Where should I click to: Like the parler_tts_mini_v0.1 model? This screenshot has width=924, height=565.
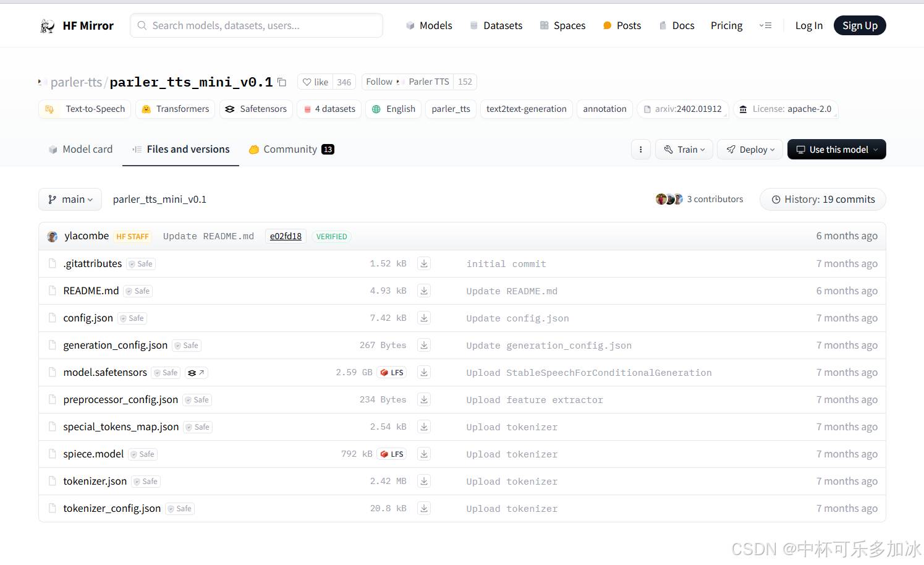click(x=315, y=82)
